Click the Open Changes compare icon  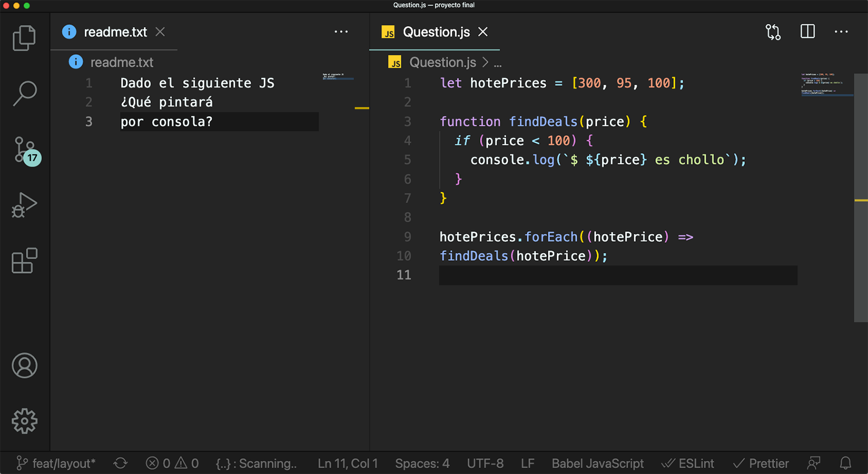(773, 32)
